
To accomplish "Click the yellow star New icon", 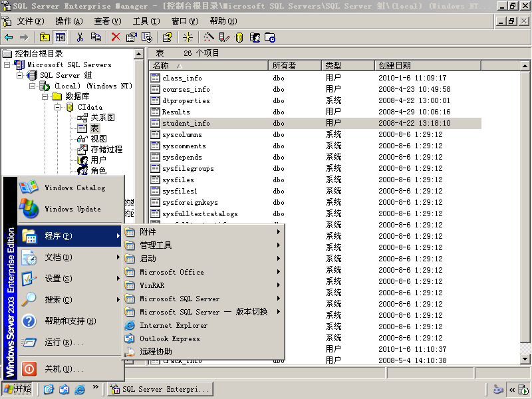I will point(188,37).
